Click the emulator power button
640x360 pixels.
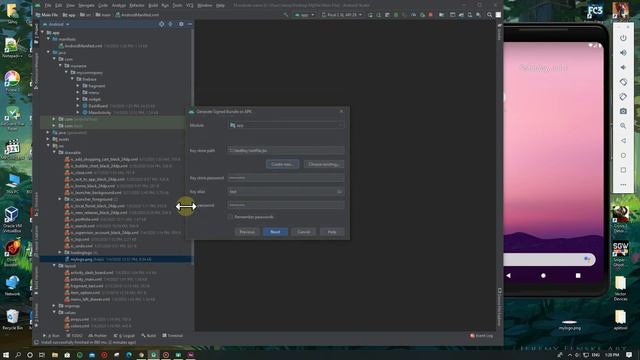click(x=623, y=38)
